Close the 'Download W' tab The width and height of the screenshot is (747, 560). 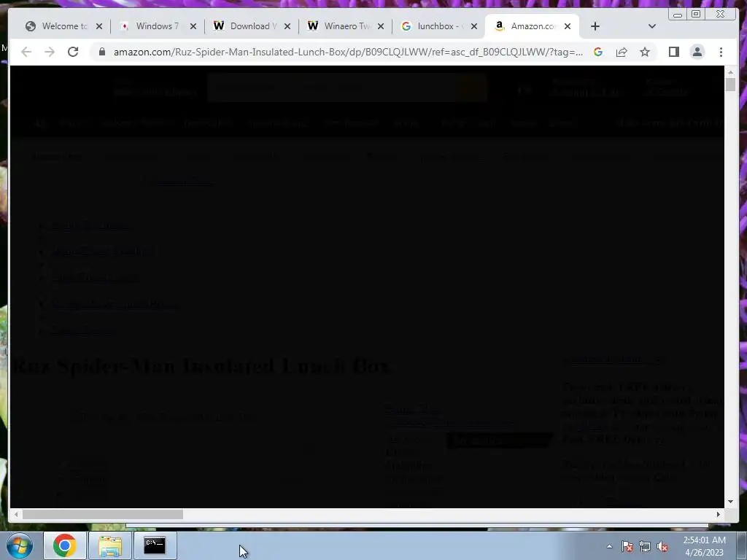click(x=287, y=26)
